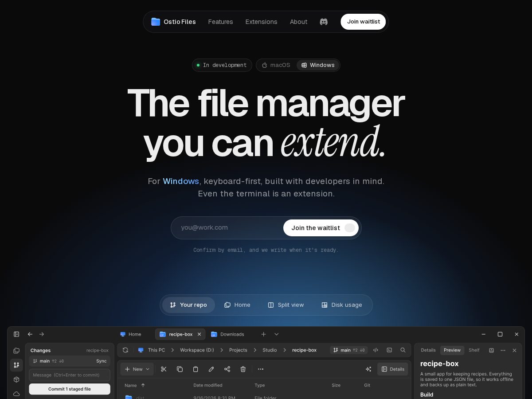Viewport: 532px width, 399px height.
Task: Switch to the Shelf tab in the side panel
Action: [x=474, y=350]
